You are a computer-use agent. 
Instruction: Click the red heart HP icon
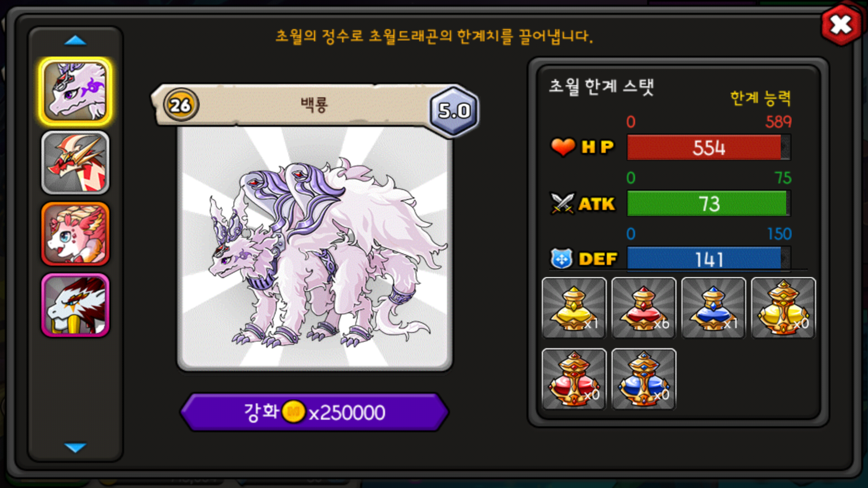(563, 147)
